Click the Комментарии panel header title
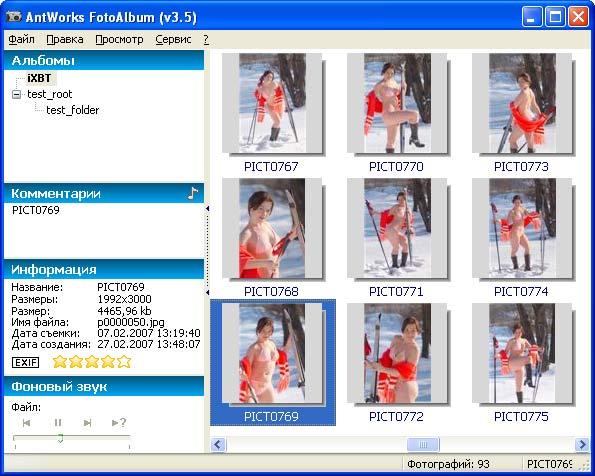The image size is (595, 476). click(x=56, y=194)
